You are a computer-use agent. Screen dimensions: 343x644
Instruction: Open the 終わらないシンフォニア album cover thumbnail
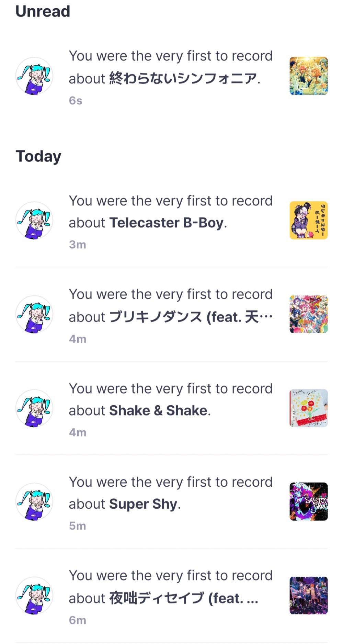pos(308,76)
